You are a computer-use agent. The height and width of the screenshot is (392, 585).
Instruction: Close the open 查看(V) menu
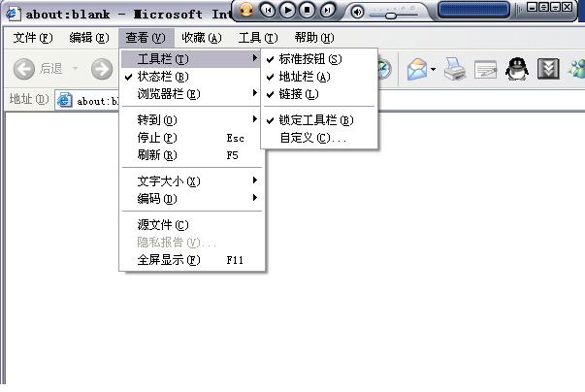(146, 38)
